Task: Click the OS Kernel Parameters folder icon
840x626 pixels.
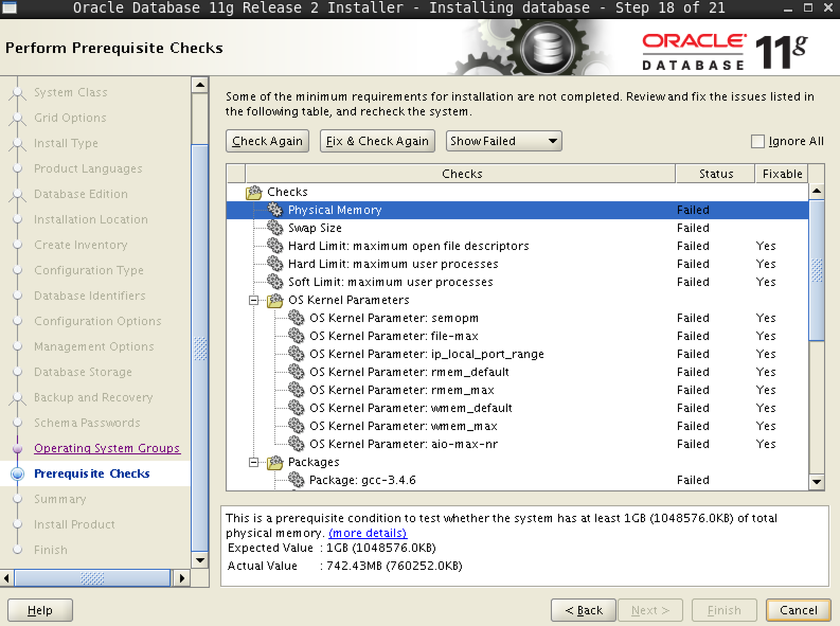Action: pos(275,300)
